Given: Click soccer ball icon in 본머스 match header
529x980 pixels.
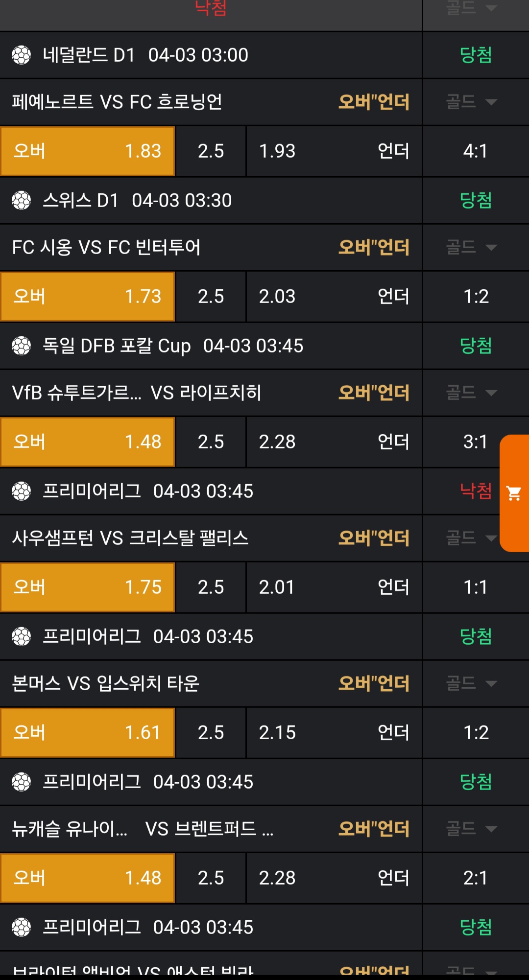Looking at the screenshot, I should pos(21,636).
